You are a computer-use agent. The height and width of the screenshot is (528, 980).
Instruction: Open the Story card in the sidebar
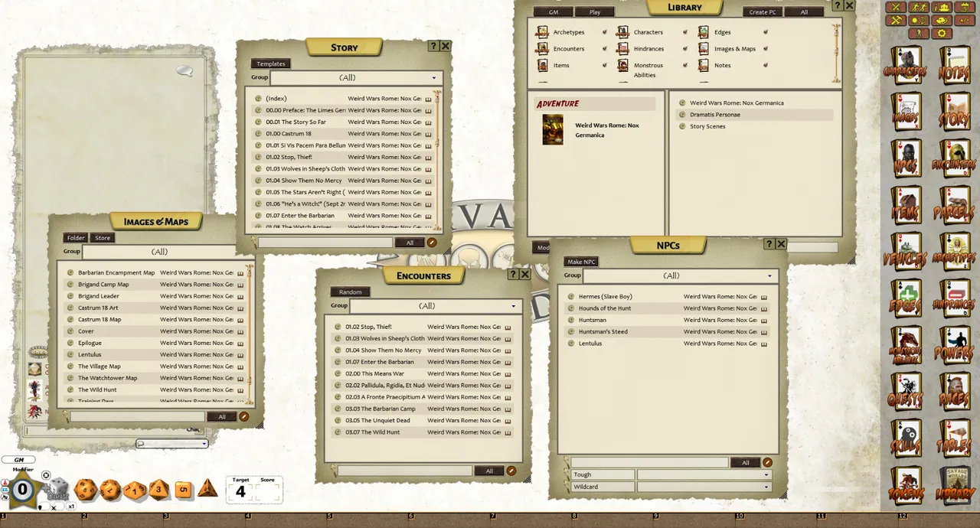click(955, 112)
